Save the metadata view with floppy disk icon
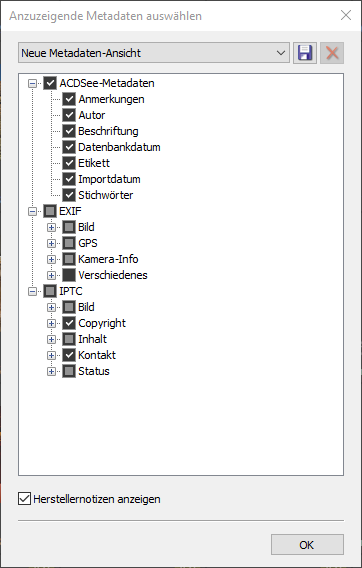Image resolution: width=362 pixels, height=568 pixels. pyautogui.click(x=305, y=53)
